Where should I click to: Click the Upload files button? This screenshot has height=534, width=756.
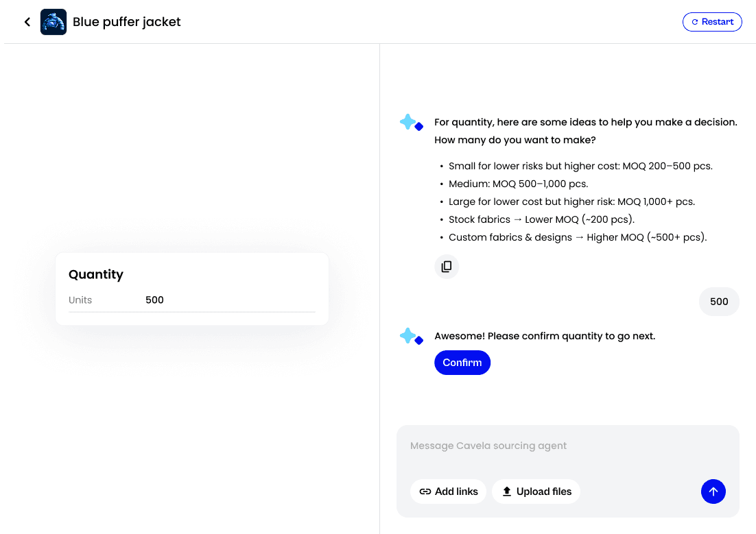click(536, 491)
